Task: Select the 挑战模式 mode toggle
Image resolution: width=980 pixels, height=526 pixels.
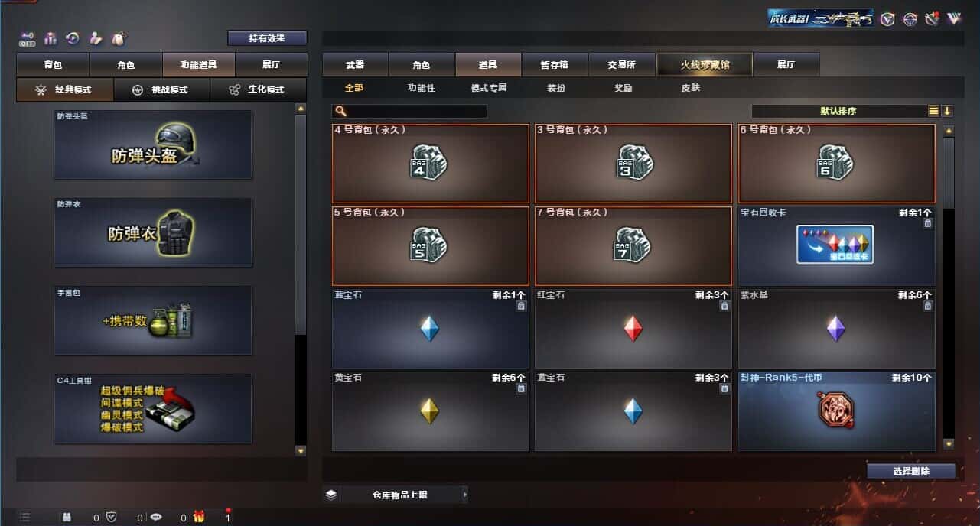Action: [x=161, y=89]
